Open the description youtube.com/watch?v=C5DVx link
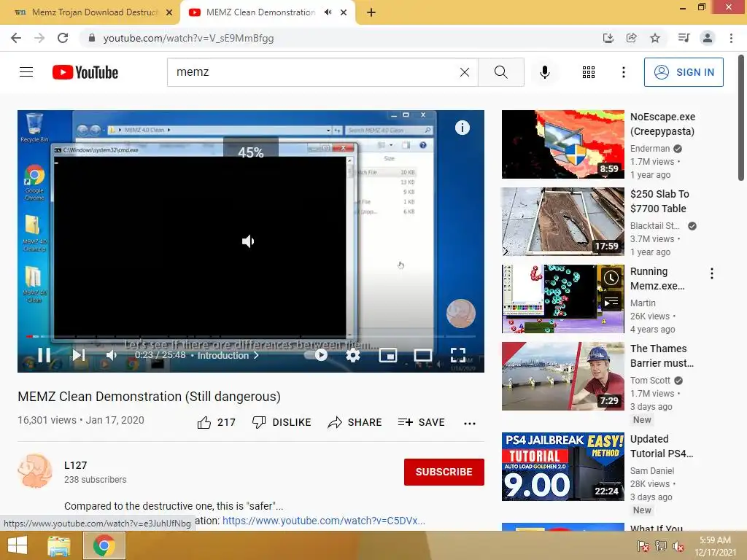747x560 pixels. click(323, 521)
